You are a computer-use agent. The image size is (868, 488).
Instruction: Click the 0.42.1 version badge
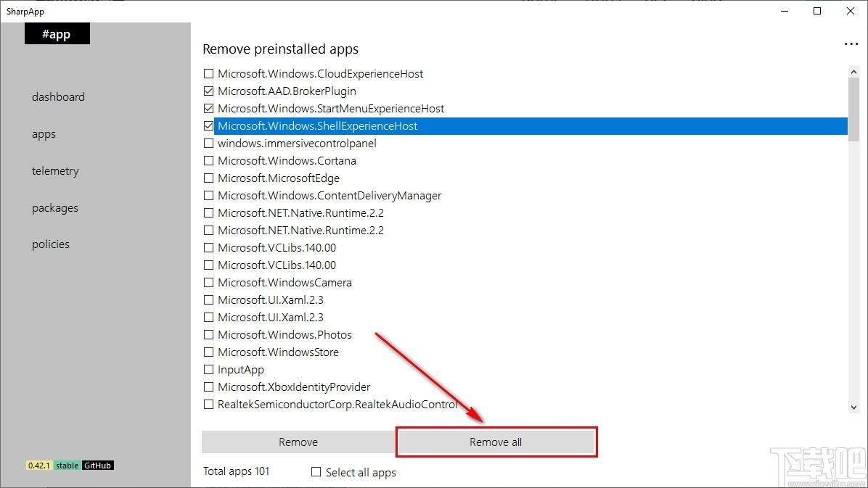tap(39, 466)
